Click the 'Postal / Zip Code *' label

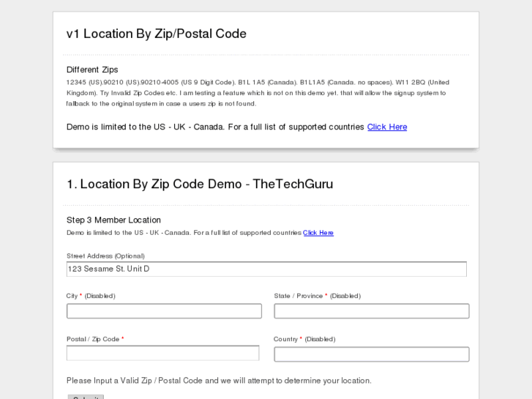pos(95,339)
